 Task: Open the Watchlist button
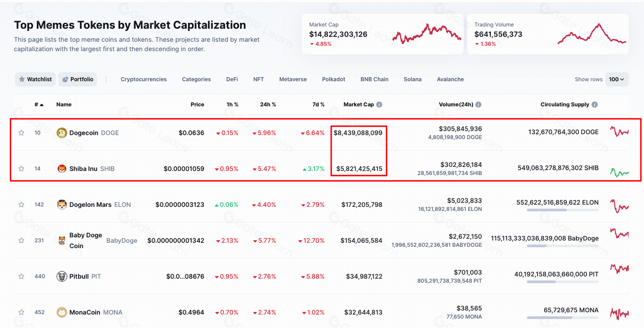[x=35, y=79]
